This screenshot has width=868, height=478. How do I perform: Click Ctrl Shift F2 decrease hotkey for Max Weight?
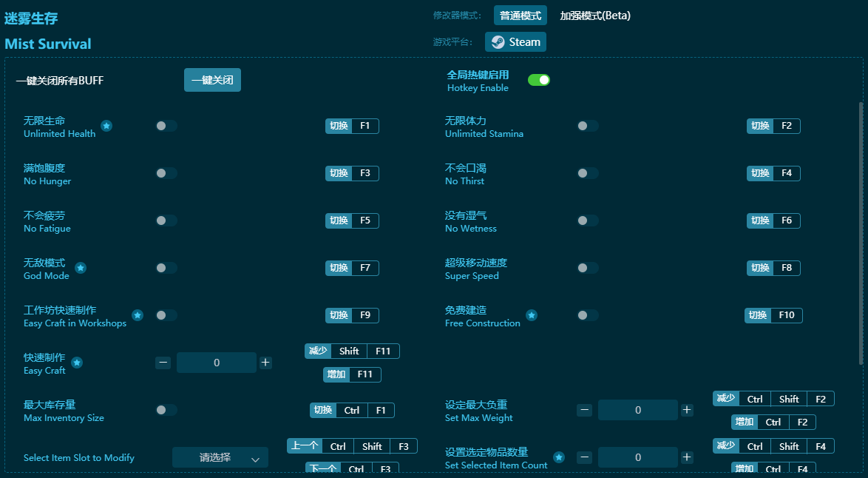click(x=773, y=399)
